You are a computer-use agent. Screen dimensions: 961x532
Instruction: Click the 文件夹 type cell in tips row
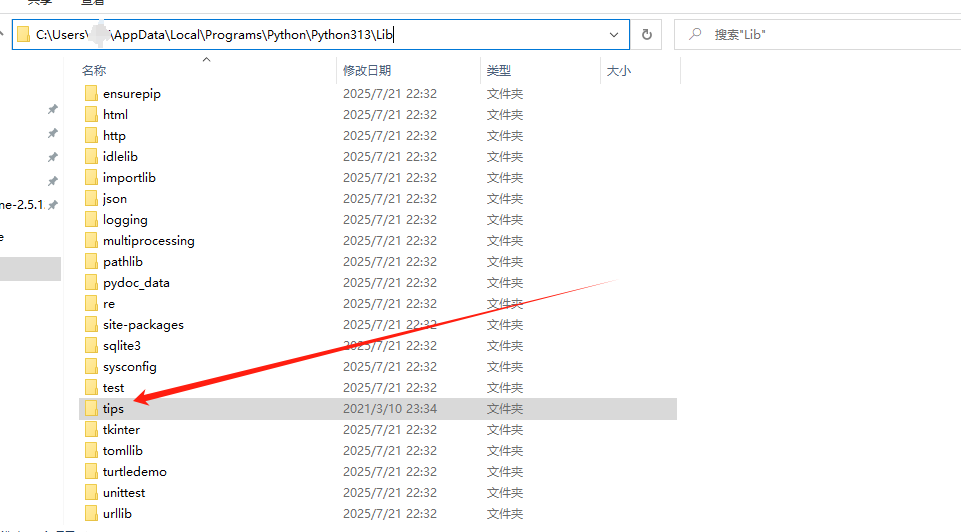(504, 408)
